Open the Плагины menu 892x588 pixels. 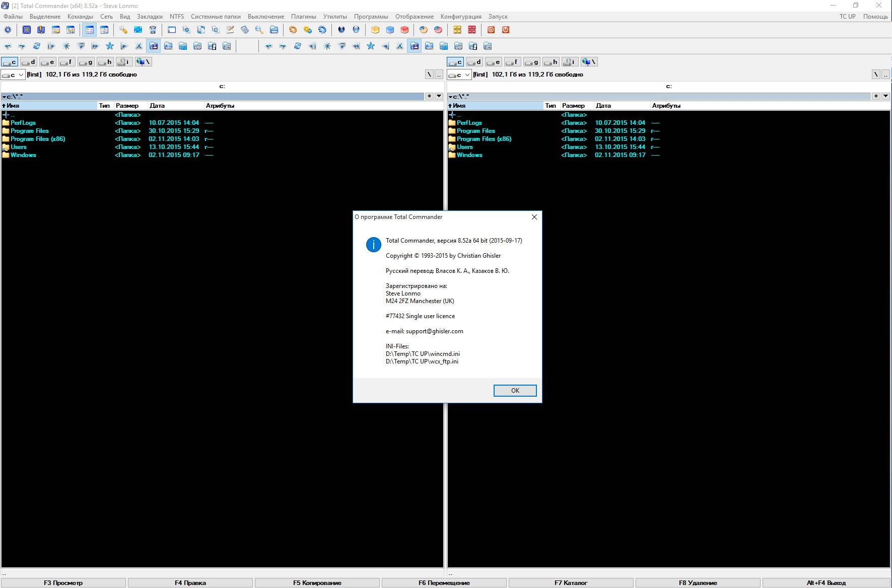304,17
